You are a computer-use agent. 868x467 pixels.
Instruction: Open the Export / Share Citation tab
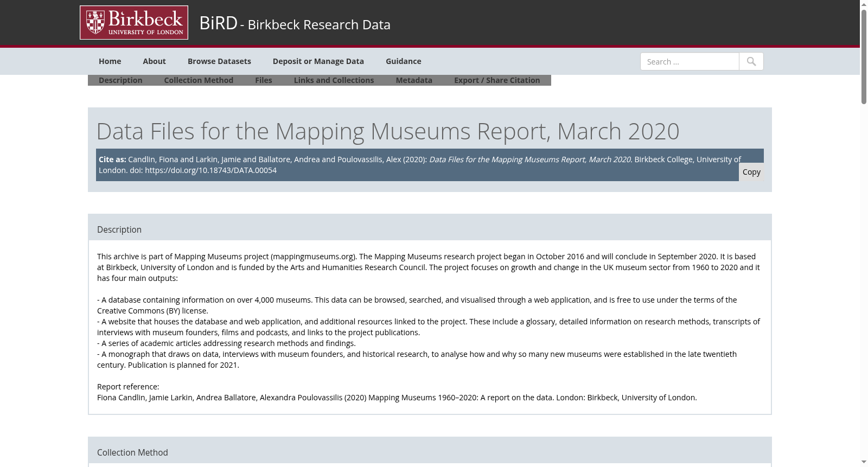point(497,80)
